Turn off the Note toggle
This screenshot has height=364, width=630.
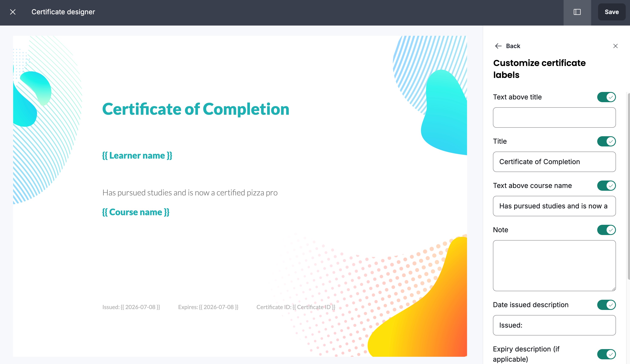click(x=606, y=230)
